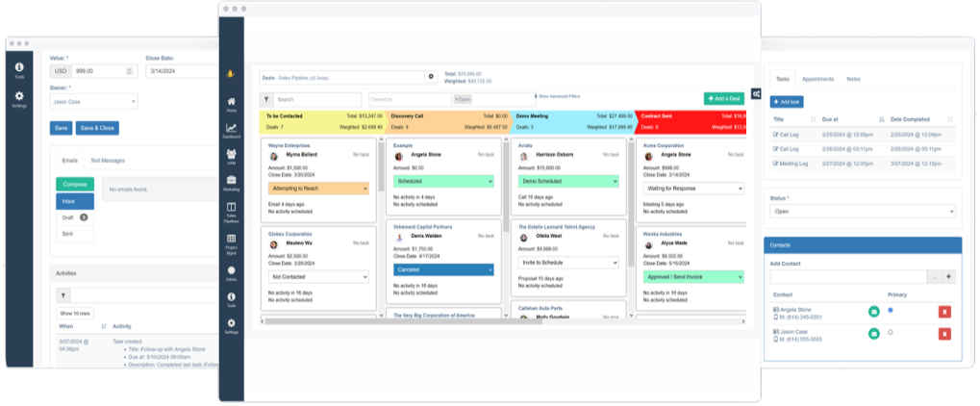980x406 pixels.
Task: Delete Angela Stone contact with red trash icon
Action: [x=944, y=312]
